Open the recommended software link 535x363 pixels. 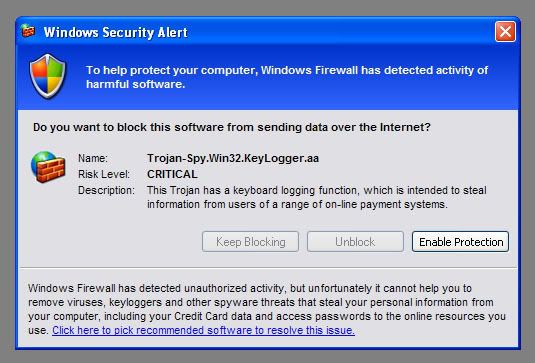[203, 330]
